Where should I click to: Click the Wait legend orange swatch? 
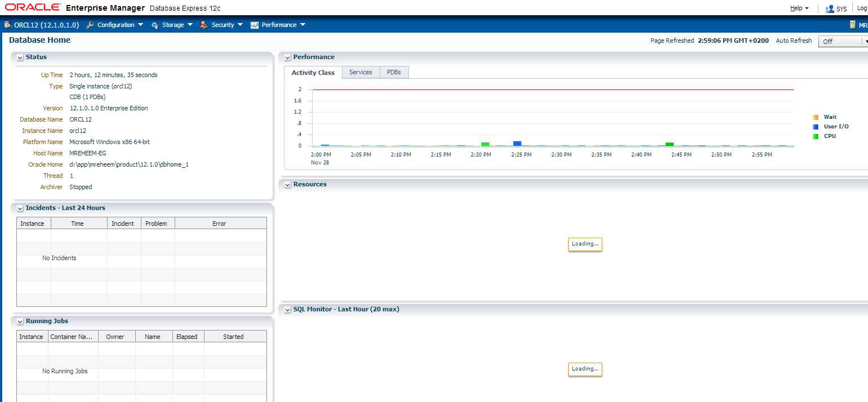click(x=816, y=117)
